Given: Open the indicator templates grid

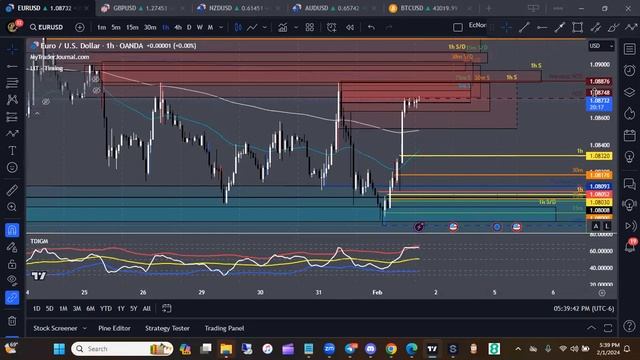Looking at the screenshot, I should (x=310, y=27).
